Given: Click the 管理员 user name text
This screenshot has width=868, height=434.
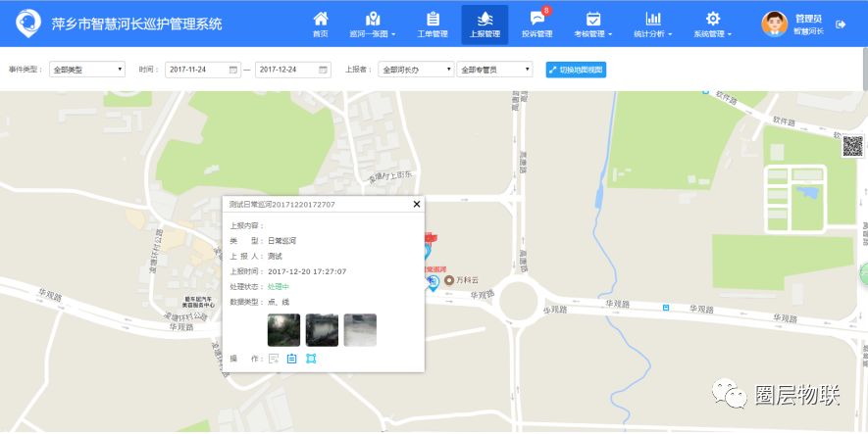Looking at the screenshot, I should tap(808, 19).
